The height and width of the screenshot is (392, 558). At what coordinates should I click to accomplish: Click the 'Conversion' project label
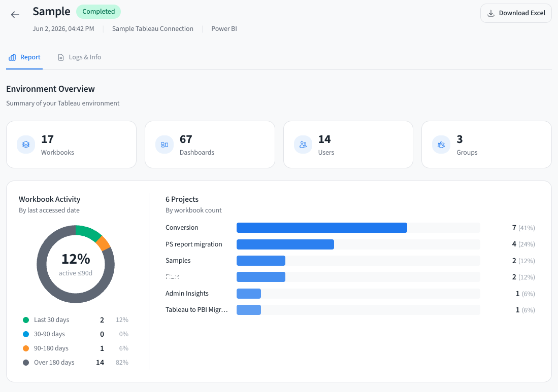point(182,228)
